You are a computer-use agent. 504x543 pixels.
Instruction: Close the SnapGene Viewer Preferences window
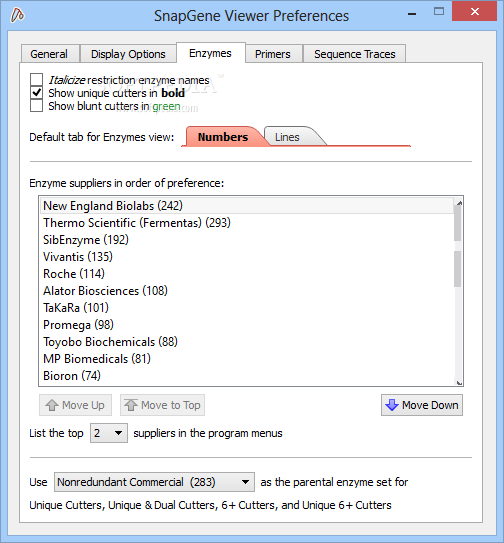[x=475, y=11]
